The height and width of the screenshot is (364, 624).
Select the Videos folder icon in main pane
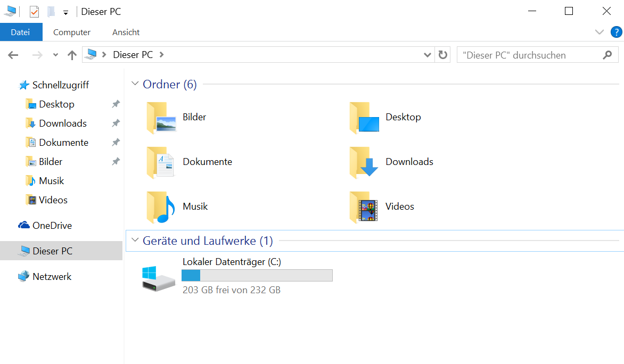(364, 207)
